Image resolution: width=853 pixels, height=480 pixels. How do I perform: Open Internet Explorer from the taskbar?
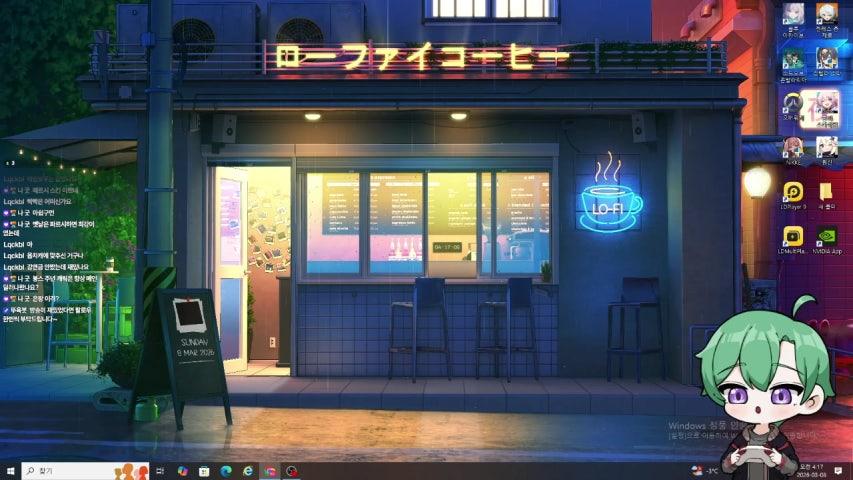[248, 471]
